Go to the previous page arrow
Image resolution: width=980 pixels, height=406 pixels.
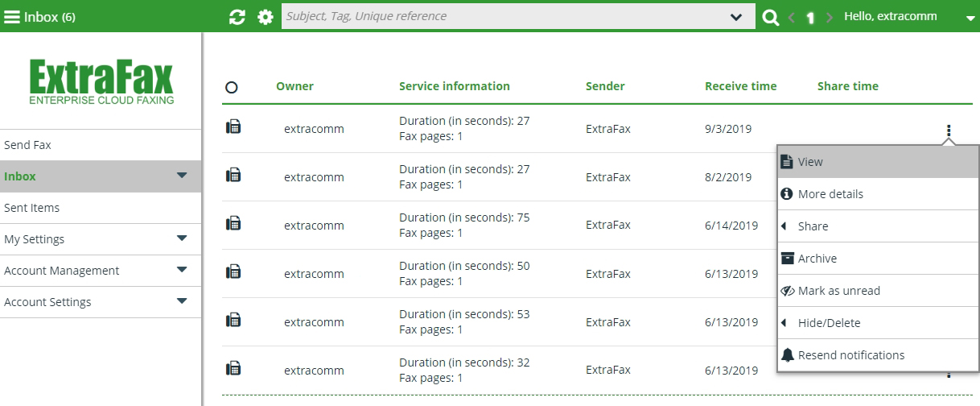click(x=791, y=17)
